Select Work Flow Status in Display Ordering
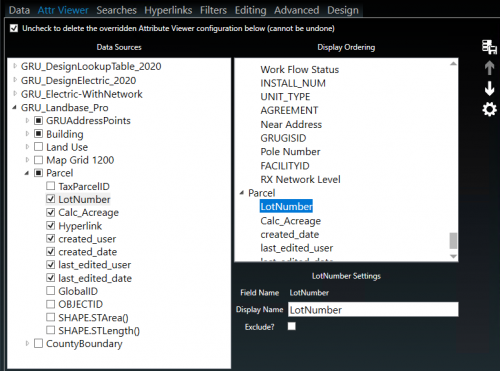Image resolution: width=500 pixels, height=371 pixels. [x=300, y=69]
